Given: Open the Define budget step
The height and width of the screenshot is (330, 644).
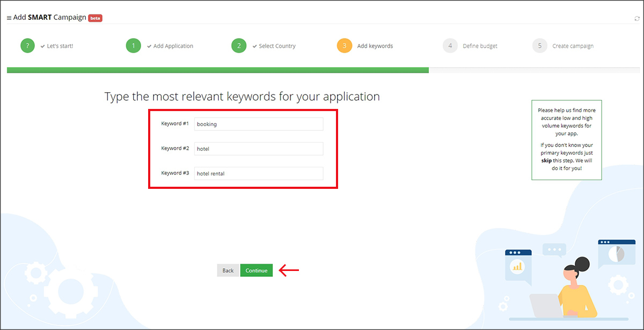Looking at the screenshot, I should click(480, 46).
